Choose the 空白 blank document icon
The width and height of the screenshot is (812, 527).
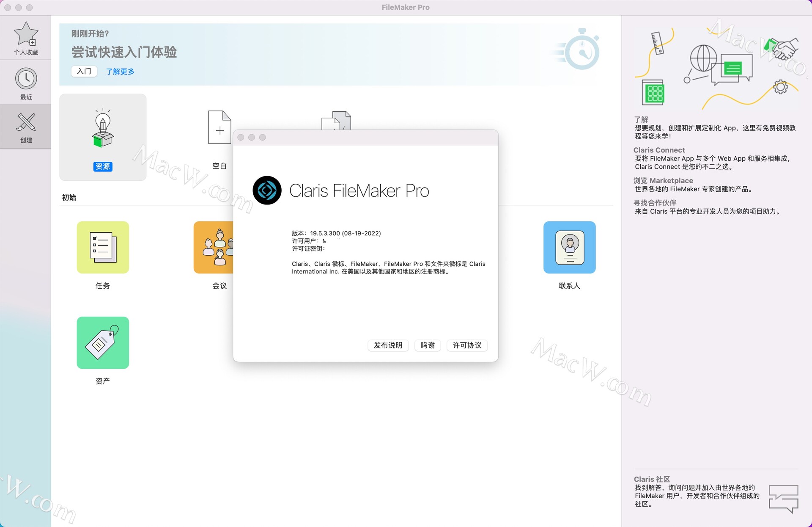coord(219,127)
